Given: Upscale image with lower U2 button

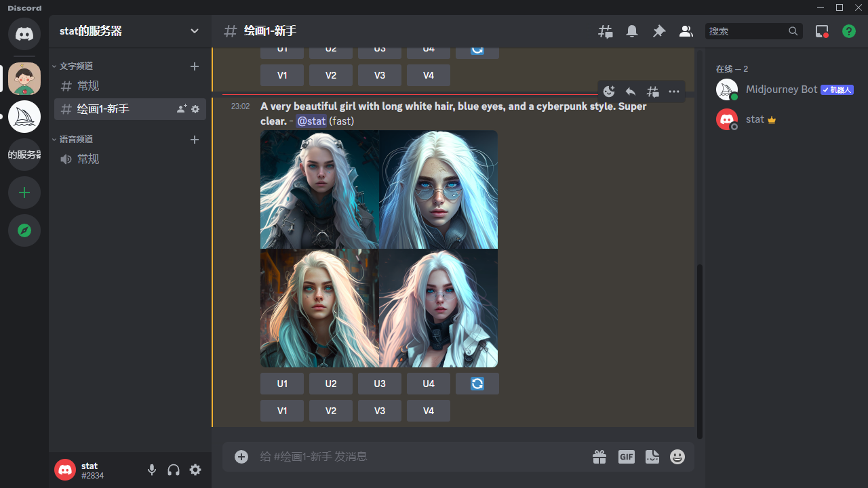Looking at the screenshot, I should [331, 384].
